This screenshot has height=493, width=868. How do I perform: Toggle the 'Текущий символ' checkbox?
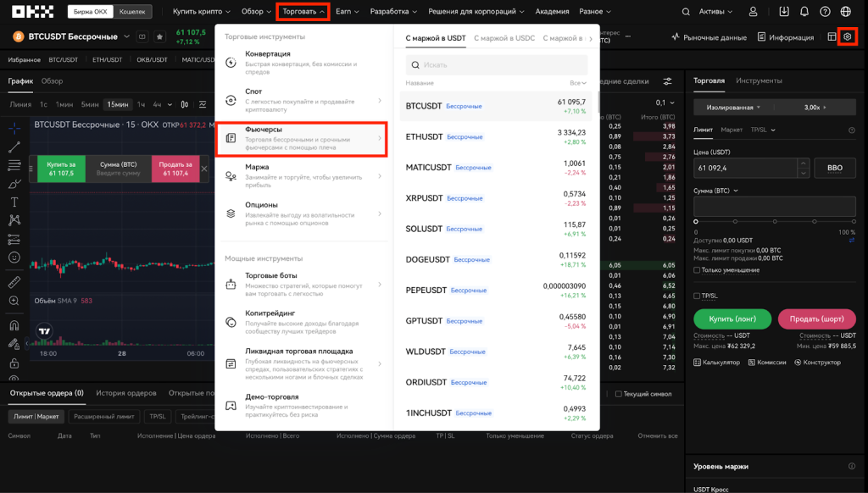point(619,394)
